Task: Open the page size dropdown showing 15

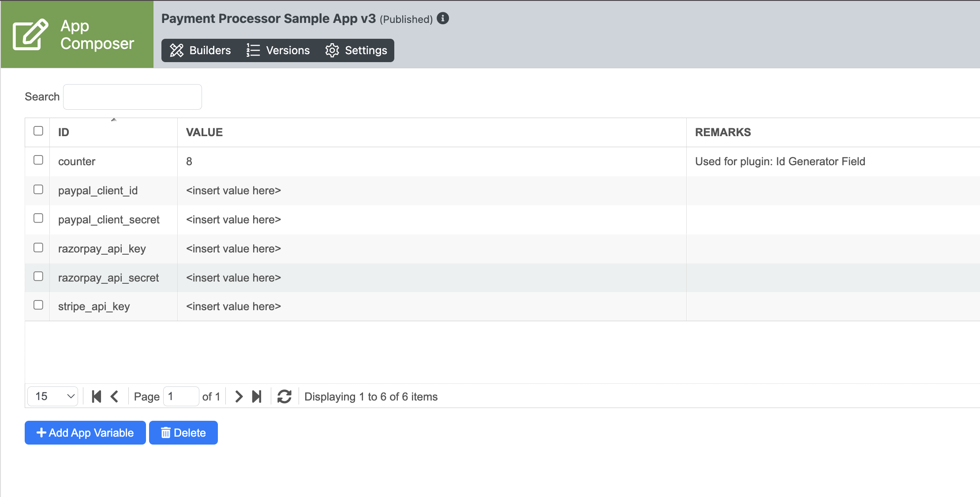Action: tap(53, 396)
